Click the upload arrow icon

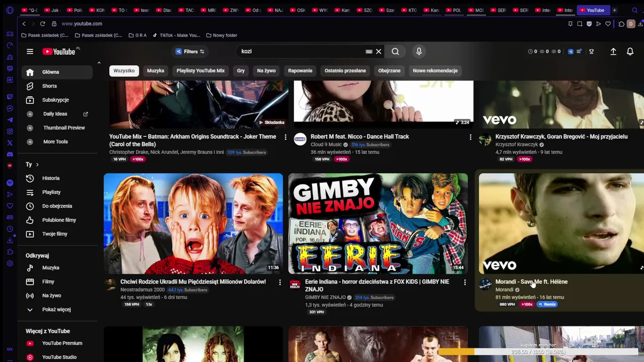pos(613,51)
